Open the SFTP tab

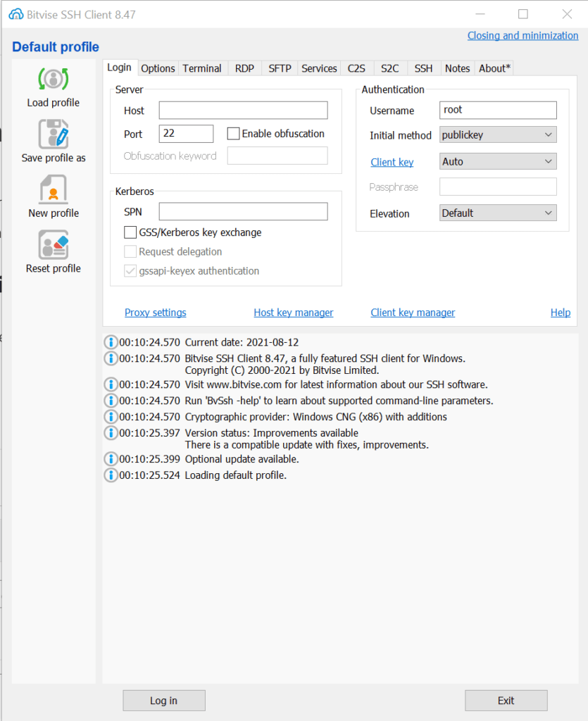click(279, 68)
